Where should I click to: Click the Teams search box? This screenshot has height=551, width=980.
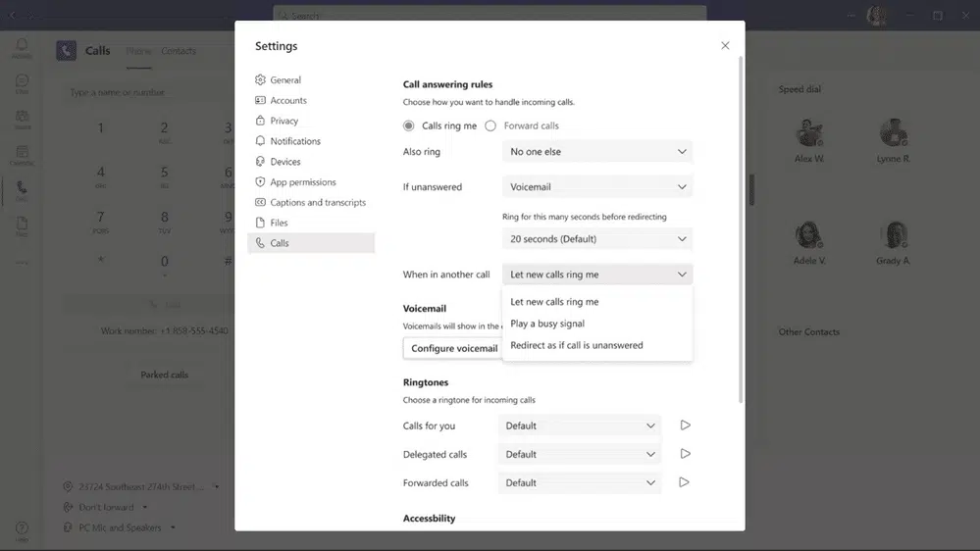[490, 15]
